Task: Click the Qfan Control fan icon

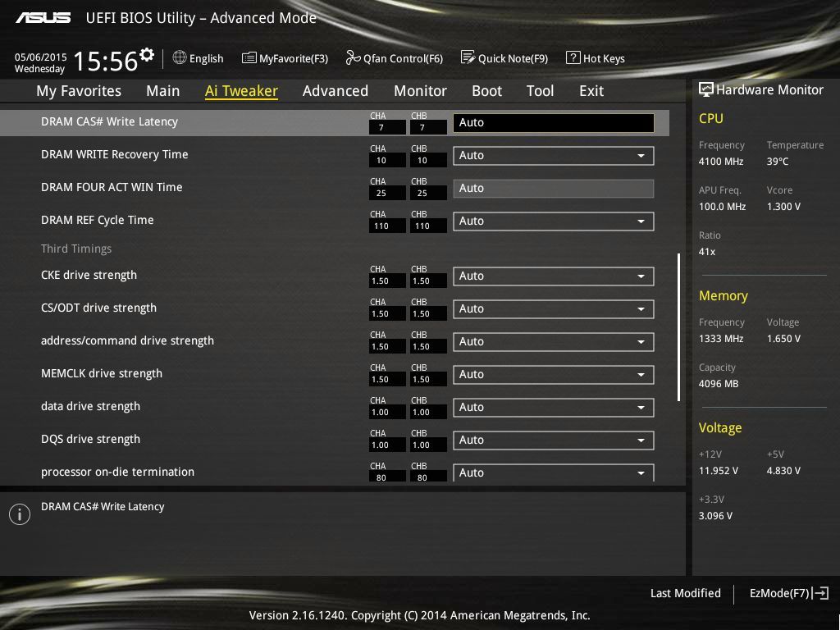Action: tap(353, 57)
